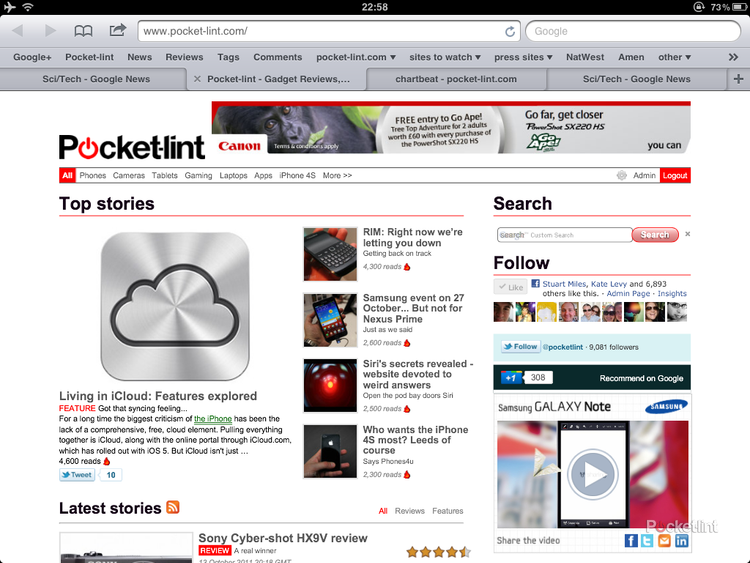Filter latest stories by Reviews
This screenshot has height=563, width=750.
[409, 511]
